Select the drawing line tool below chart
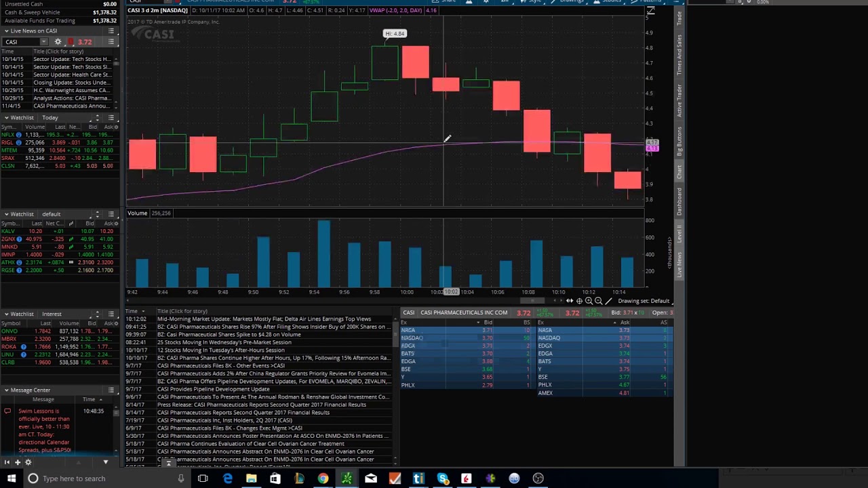 pyautogui.click(x=608, y=301)
